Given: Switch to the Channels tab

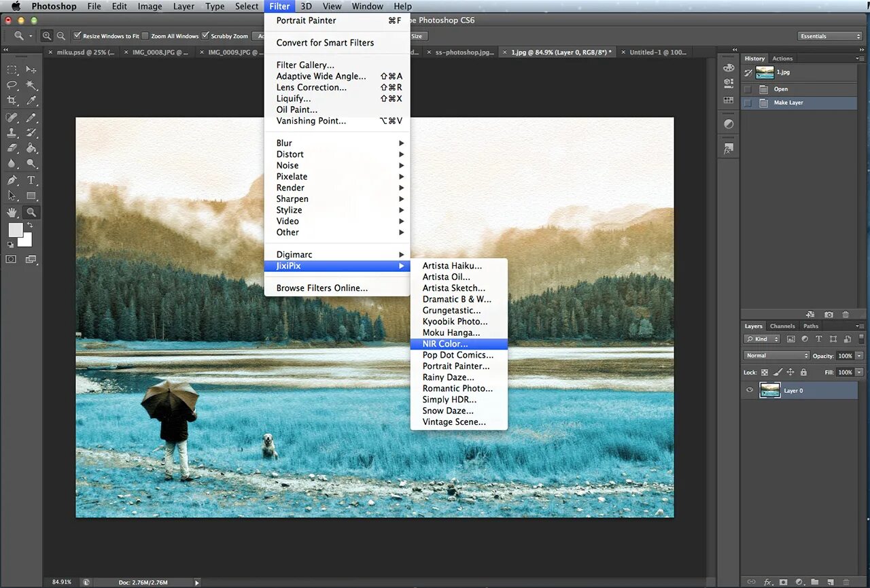Looking at the screenshot, I should [x=782, y=326].
